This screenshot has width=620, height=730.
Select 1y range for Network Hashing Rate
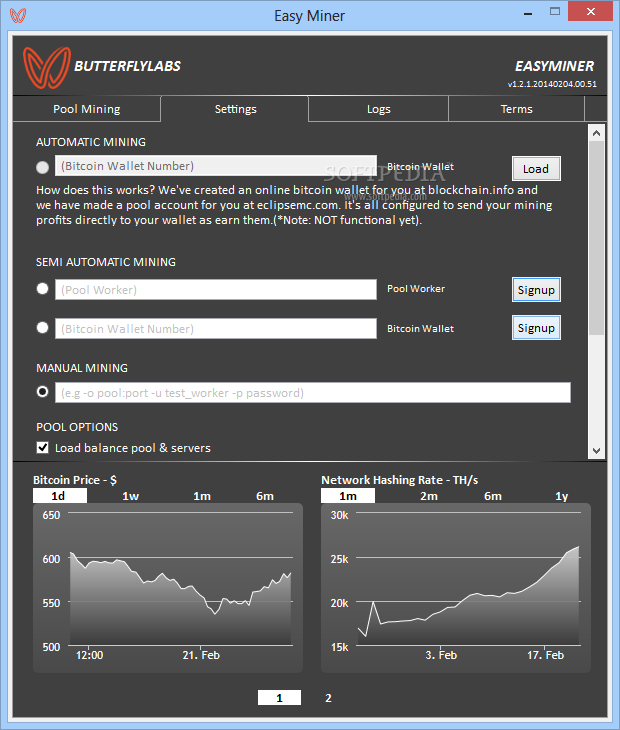561,496
